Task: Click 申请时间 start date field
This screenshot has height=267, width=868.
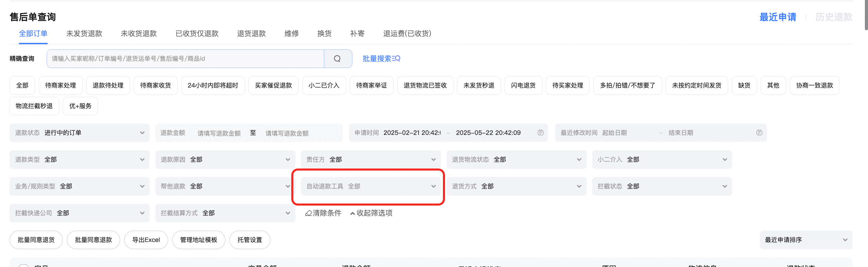Action: click(x=412, y=133)
